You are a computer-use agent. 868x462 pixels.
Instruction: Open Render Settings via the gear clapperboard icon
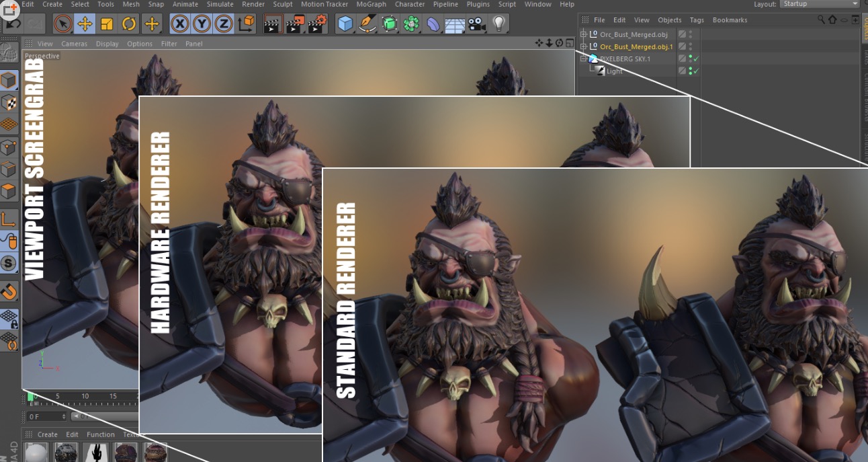315,24
